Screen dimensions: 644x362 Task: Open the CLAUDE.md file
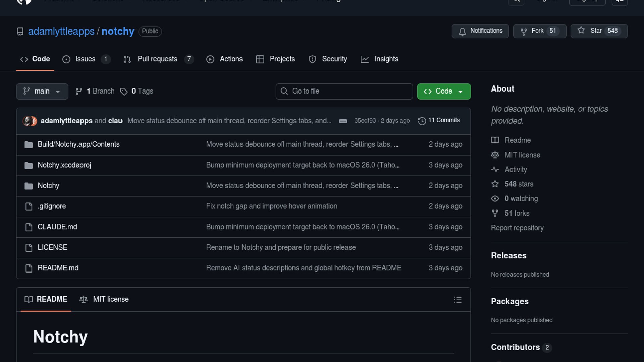(x=57, y=227)
